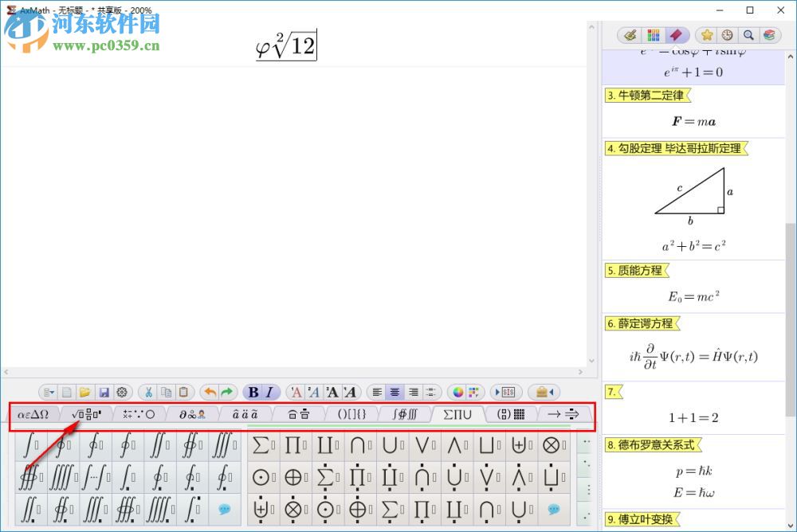Image resolution: width=797 pixels, height=532 pixels.
Task: Toggle the red bookmark ribbon icon
Action: tap(677, 36)
